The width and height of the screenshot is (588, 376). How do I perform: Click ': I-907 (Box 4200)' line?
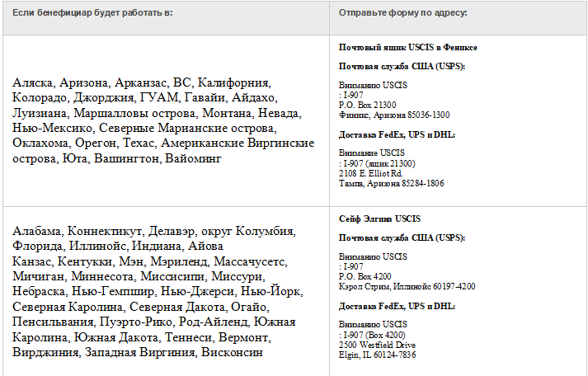372,335
